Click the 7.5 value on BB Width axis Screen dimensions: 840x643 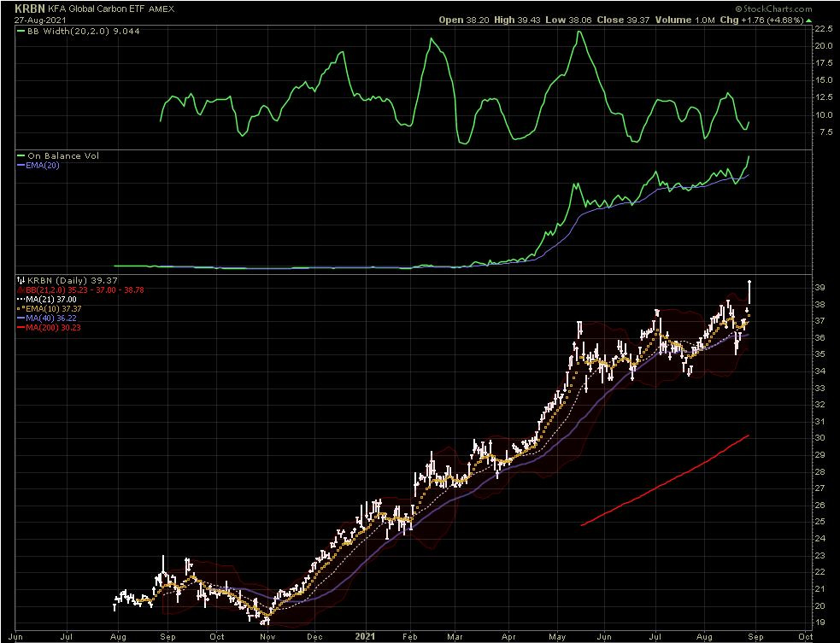[x=825, y=132]
